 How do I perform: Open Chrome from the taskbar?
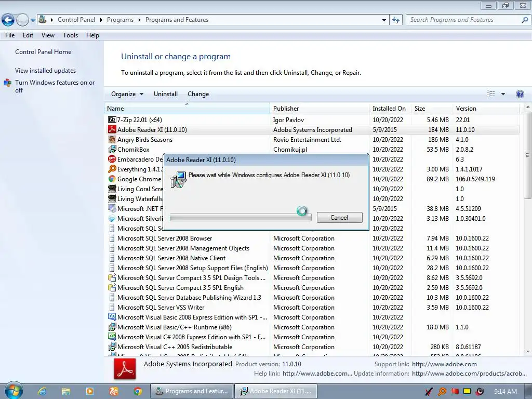pos(137,391)
